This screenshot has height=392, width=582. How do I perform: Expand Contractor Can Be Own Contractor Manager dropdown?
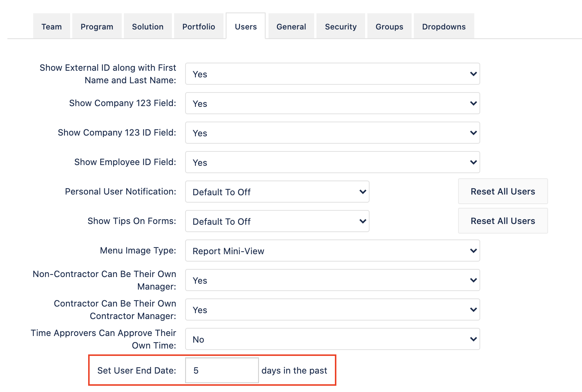tap(333, 309)
